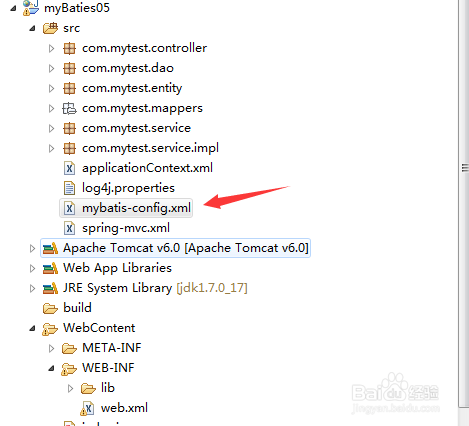Image resolution: width=469 pixels, height=426 pixels.
Task: Click the com.mytest.service.impl package icon
Action: [x=69, y=148]
